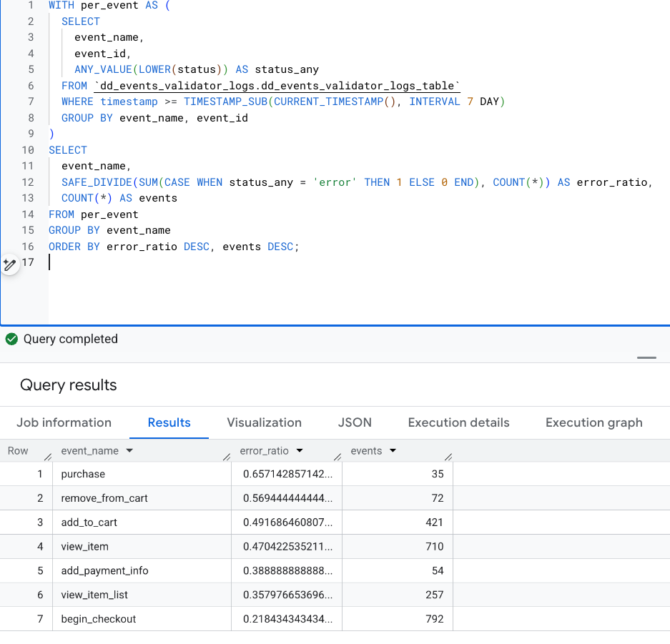Click ORDER BY keyword on line 16

(74, 247)
